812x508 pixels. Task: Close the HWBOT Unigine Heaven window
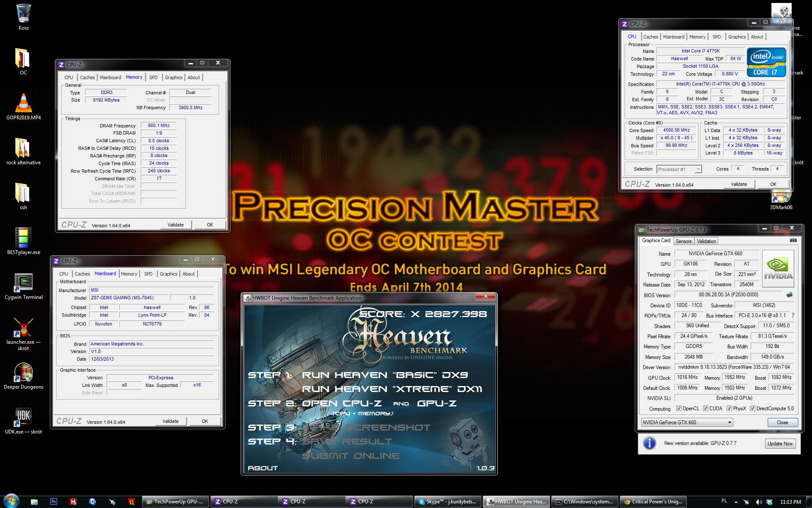pos(486,296)
